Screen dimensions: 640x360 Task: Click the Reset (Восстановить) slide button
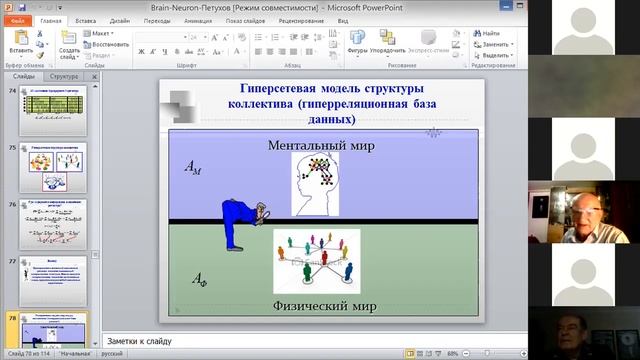click(107, 44)
